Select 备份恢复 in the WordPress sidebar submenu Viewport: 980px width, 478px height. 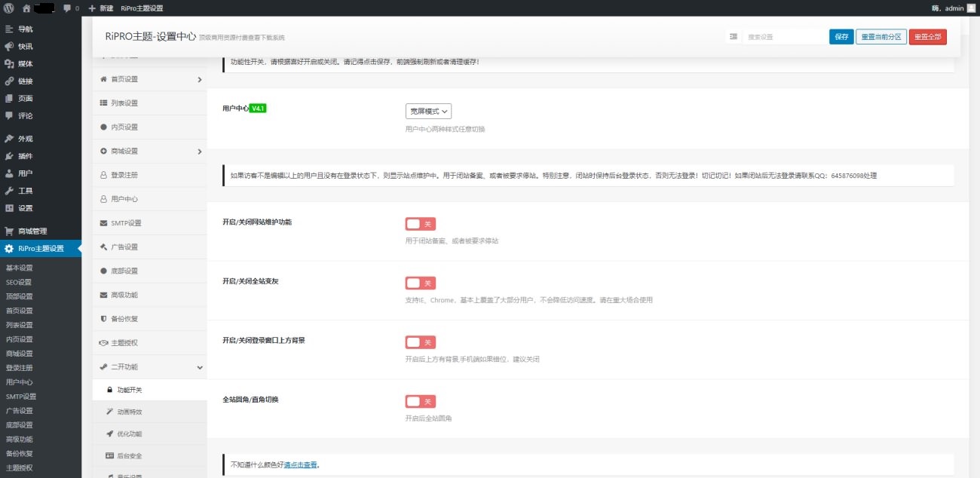pos(20,454)
